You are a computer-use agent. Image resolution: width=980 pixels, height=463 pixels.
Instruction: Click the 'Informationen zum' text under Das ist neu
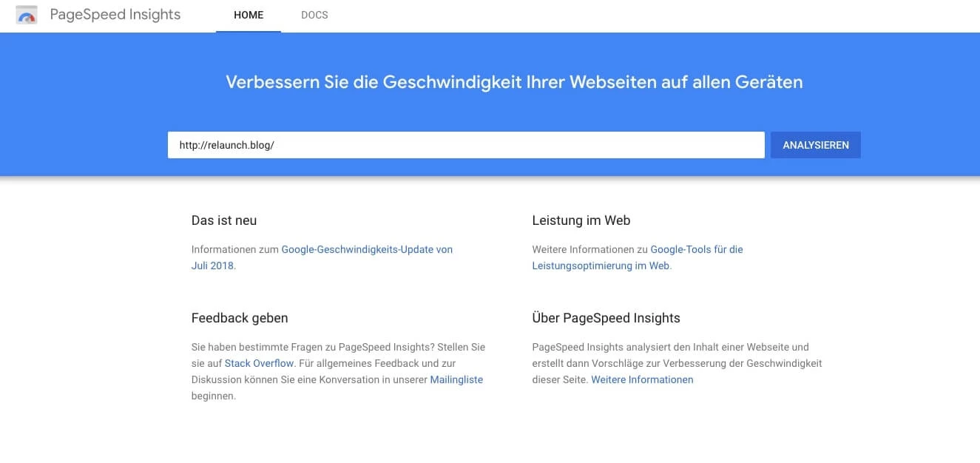235,250
